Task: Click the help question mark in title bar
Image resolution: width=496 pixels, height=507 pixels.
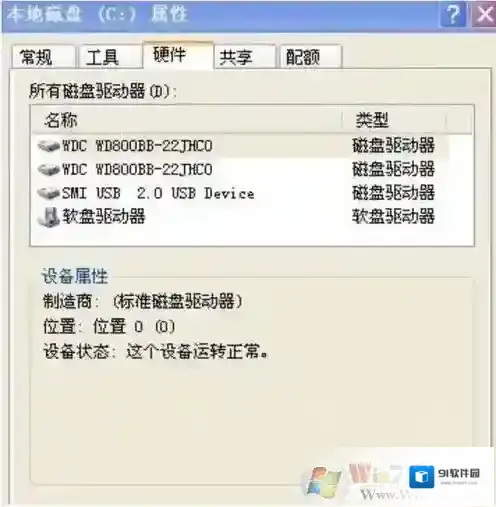Action: point(453,14)
